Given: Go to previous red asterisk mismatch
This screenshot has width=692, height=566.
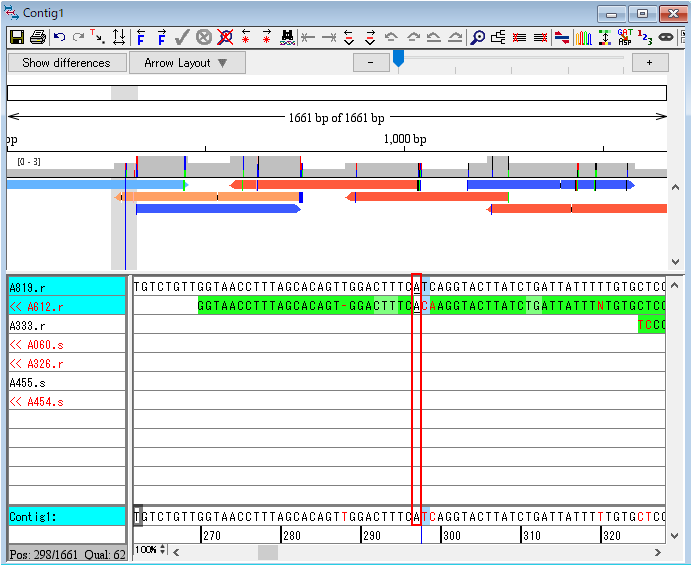Looking at the screenshot, I should (246, 37).
